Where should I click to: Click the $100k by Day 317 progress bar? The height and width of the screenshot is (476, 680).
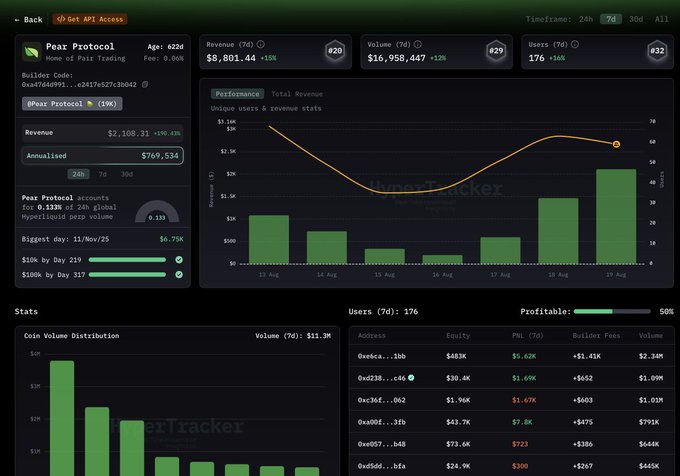[127, 274]
